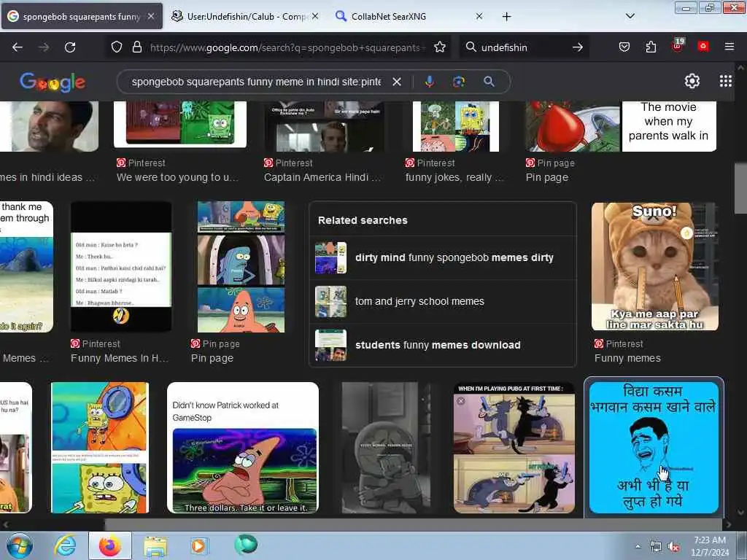Image resolution: width=747 pixels, height=560 pixels.
Task: Open the 'Suno!' cat meme image
Action: 654,267
